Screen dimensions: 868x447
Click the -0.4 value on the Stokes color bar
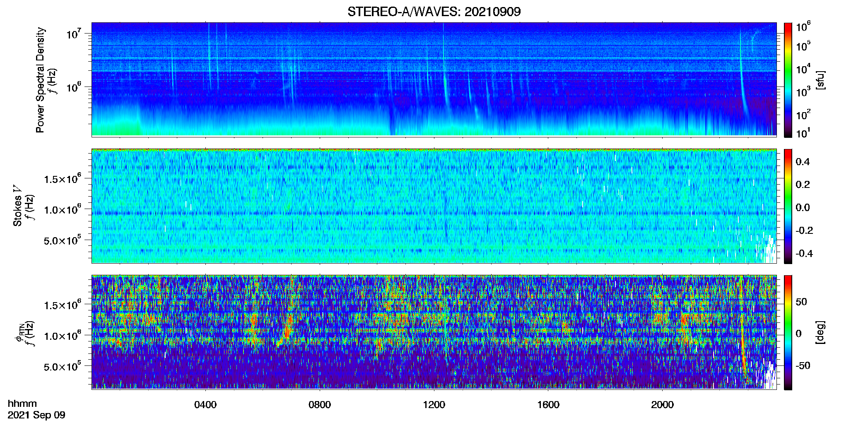pos(804,253)
